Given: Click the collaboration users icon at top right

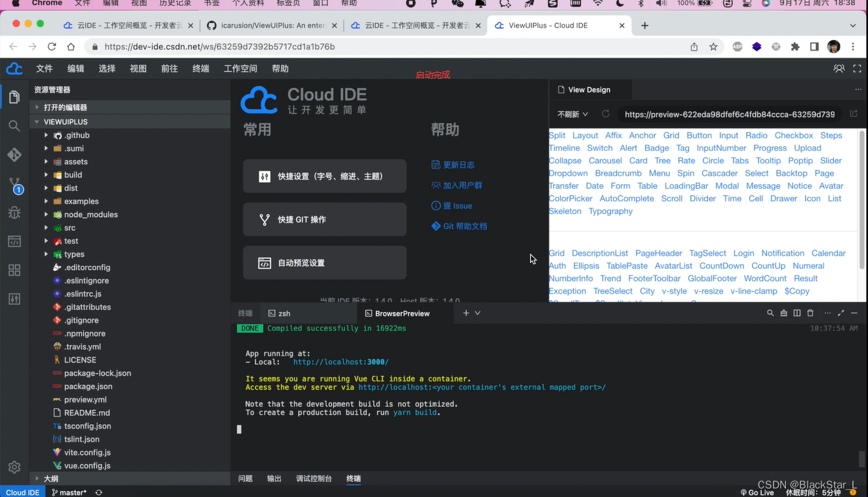Looking at the screenshot, I should click(838, 68).
